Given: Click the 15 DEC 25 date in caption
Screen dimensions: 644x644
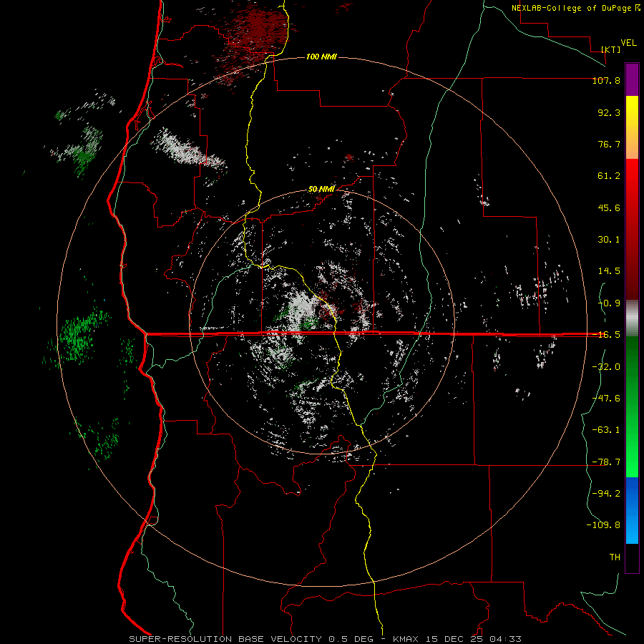Looking at the screenshot, I should pos(454,639).
